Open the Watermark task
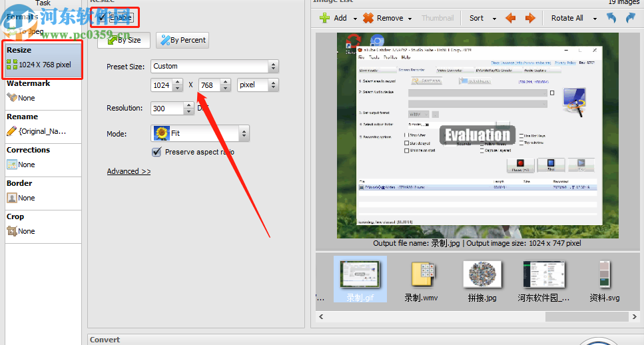This screenshot has height=345, width=644. click(43, 93)
